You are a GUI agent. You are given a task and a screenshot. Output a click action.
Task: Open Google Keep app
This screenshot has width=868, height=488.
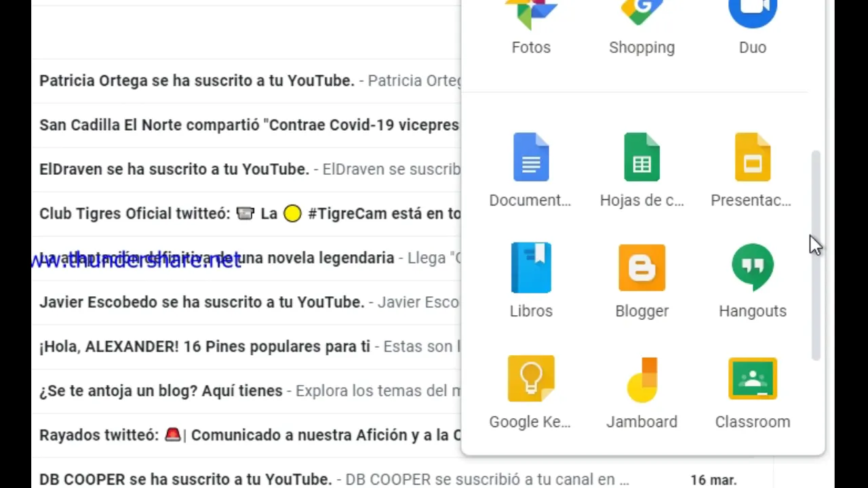[531, 392]
